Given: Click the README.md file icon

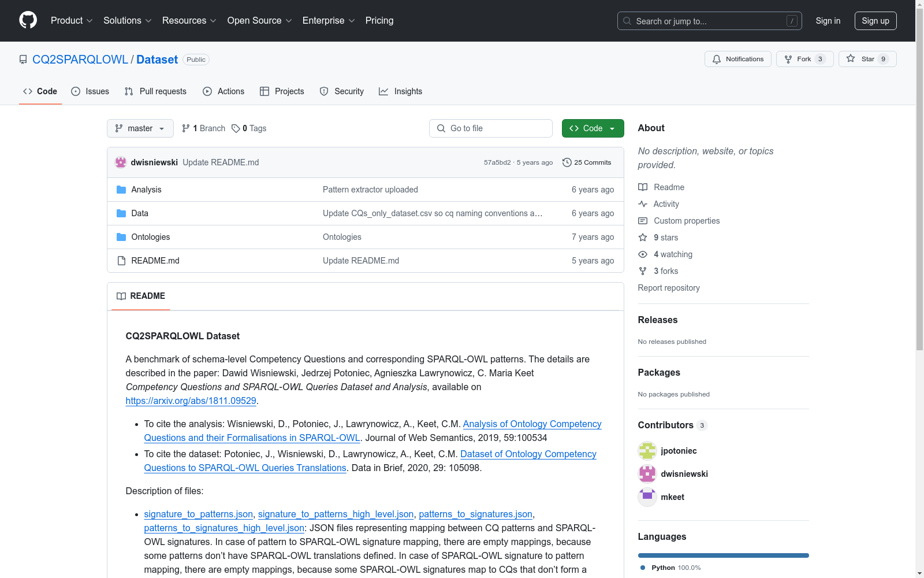Looking at the screenshot, I should [x=121, y=261].
